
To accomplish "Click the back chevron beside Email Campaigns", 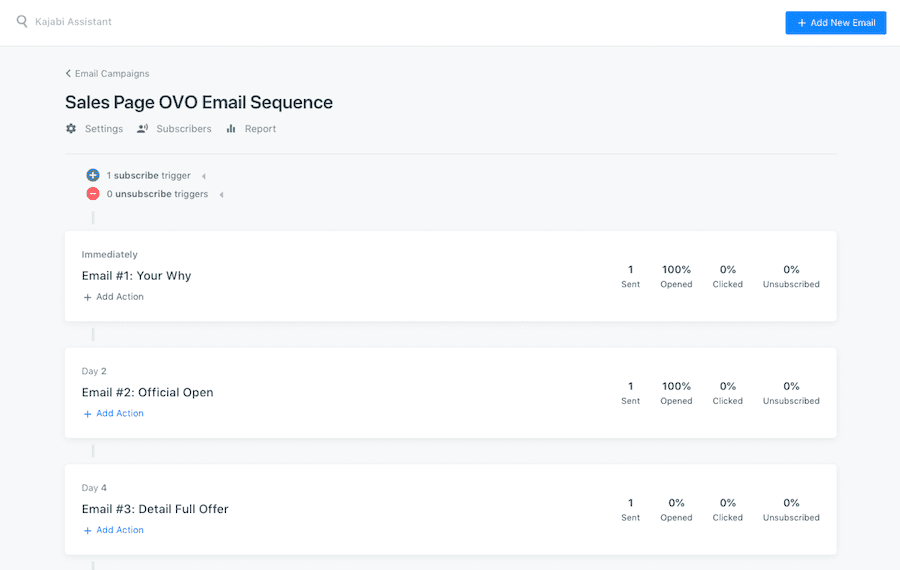I will pyautogui.click(x=68, y=73).
